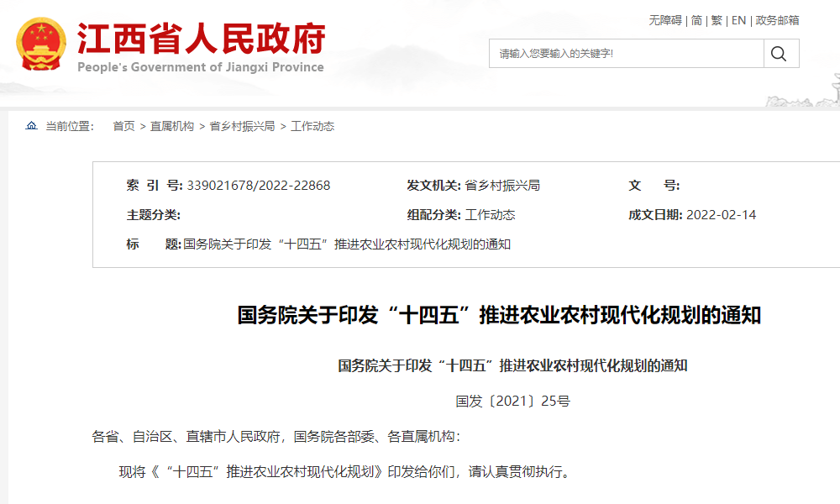This screenshot has width=840, height=504.
Task: Switch to simplified Chinese 简
Action: coord(696,20)
